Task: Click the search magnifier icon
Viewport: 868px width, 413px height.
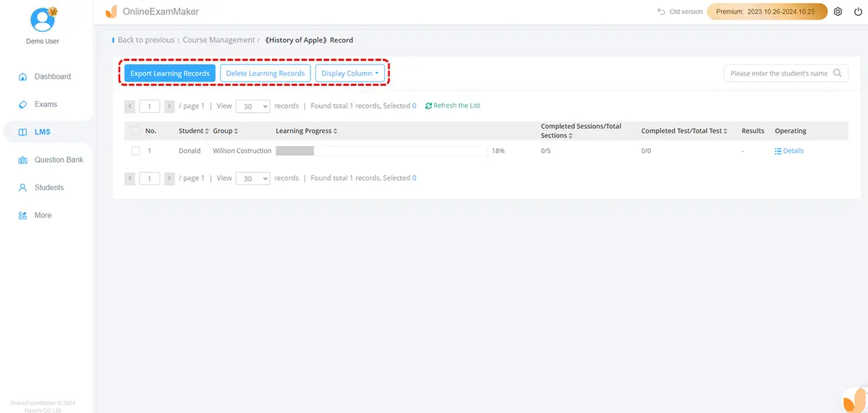Action: [x=838, y=73]
